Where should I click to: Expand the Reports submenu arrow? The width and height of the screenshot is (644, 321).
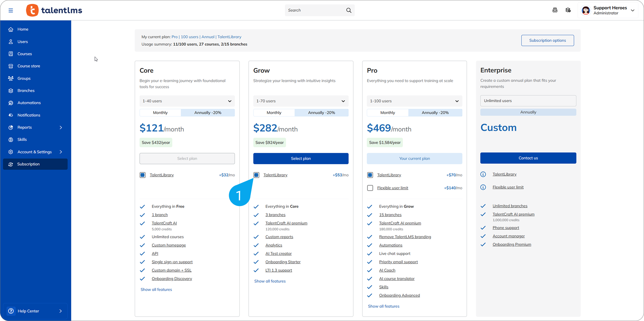61,127
